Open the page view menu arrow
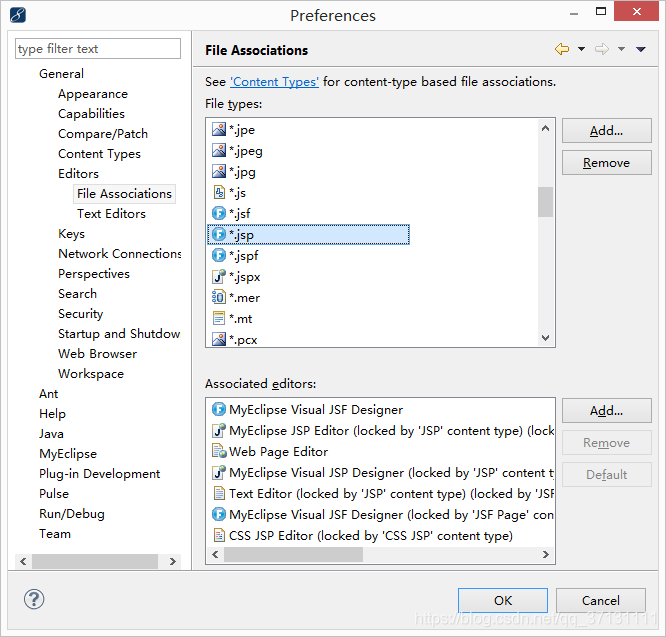 click(x=641, y=50)
